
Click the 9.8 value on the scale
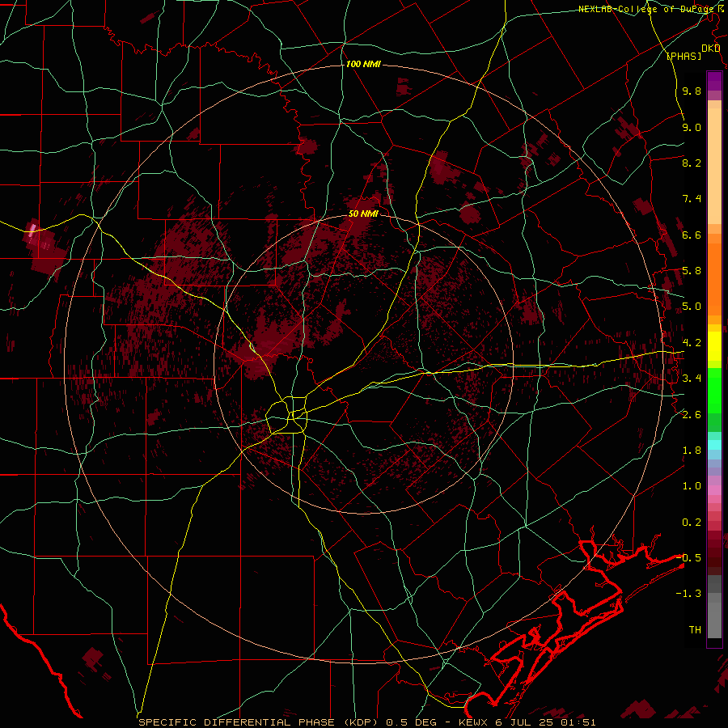(692, 91)
